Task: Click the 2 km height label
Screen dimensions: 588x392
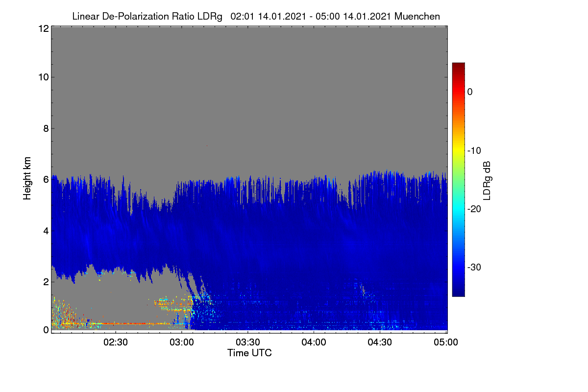Action: [x=45, y=282]
